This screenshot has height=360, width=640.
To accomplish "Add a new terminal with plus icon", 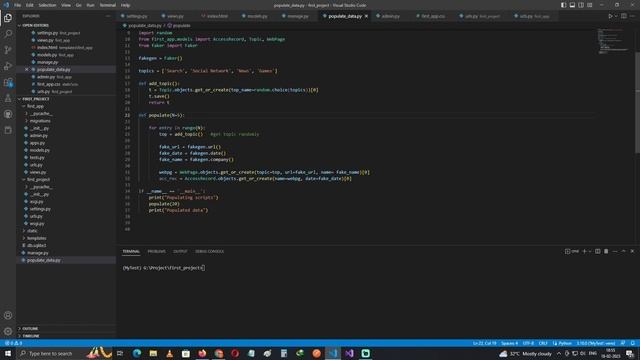I will pos(584,251).
